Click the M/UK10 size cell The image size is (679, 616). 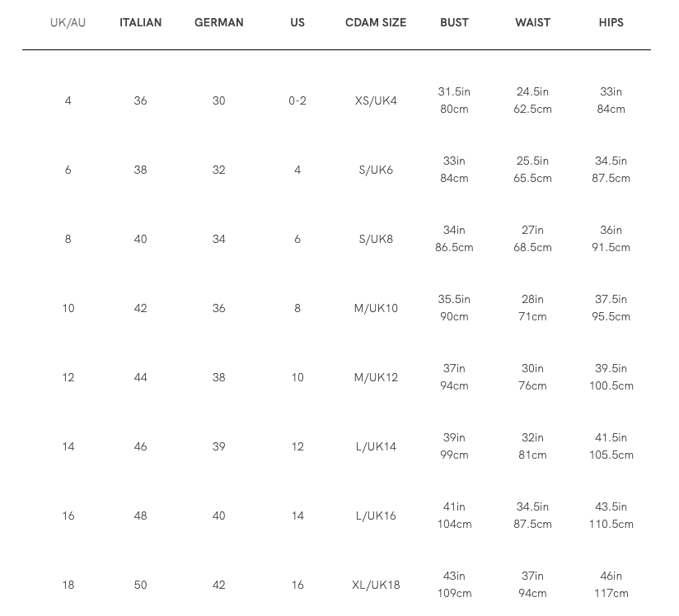pos(376,309)
